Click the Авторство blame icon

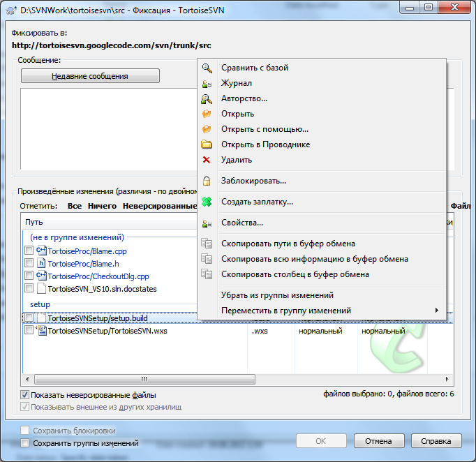(207, 98)
